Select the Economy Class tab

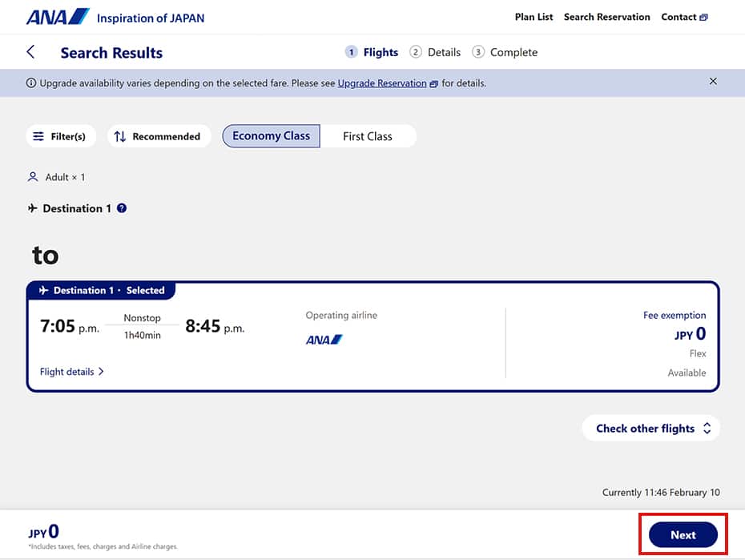[x=272, y=136]
